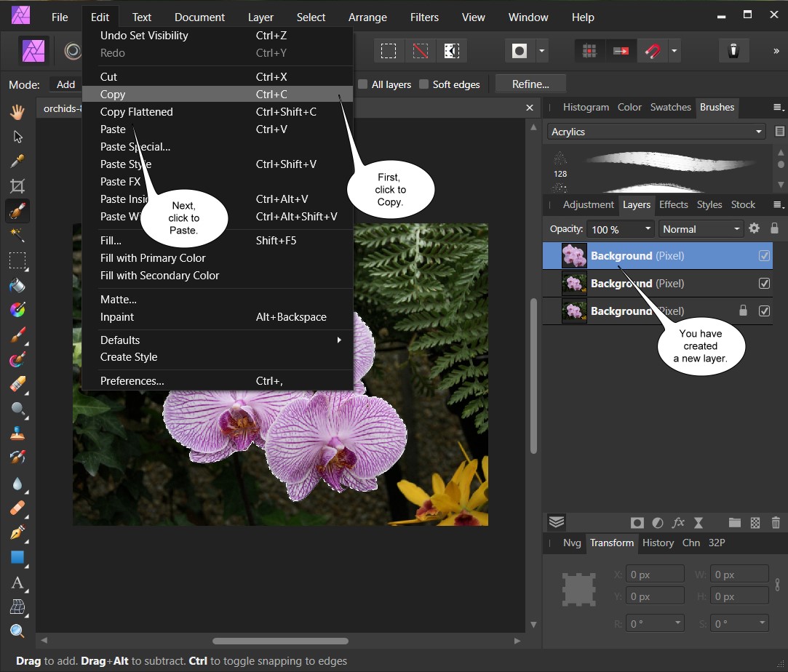Activate the View hand tool
The height and width of the screenshot is (672, 788).
pyautogui.click(x=17, y=112)
